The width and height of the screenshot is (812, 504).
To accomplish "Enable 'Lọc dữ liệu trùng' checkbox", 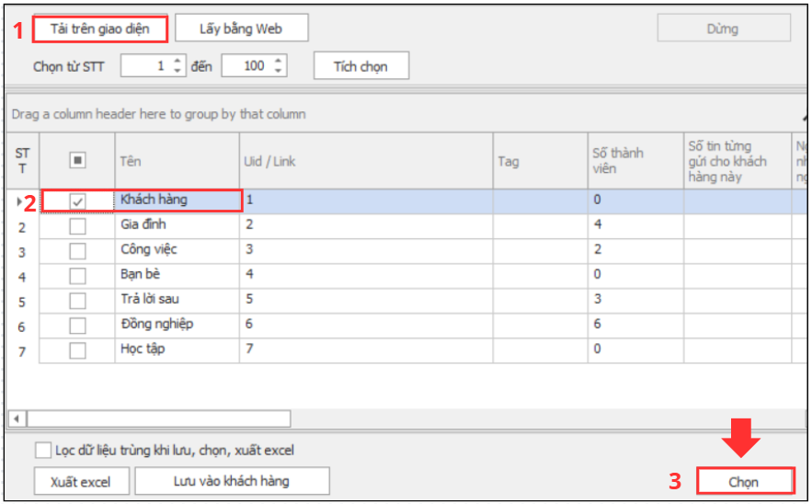I will point(43,451).
